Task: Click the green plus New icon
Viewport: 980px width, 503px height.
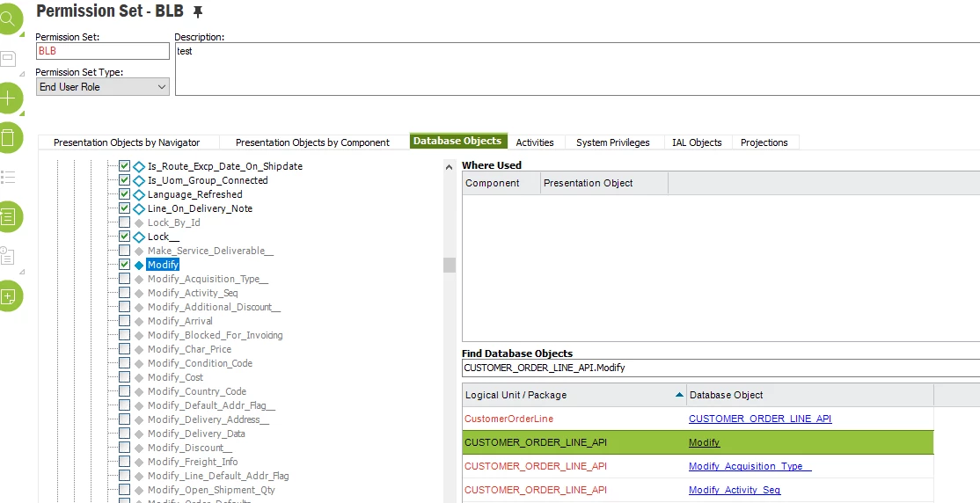Action: tap(8, 98)
